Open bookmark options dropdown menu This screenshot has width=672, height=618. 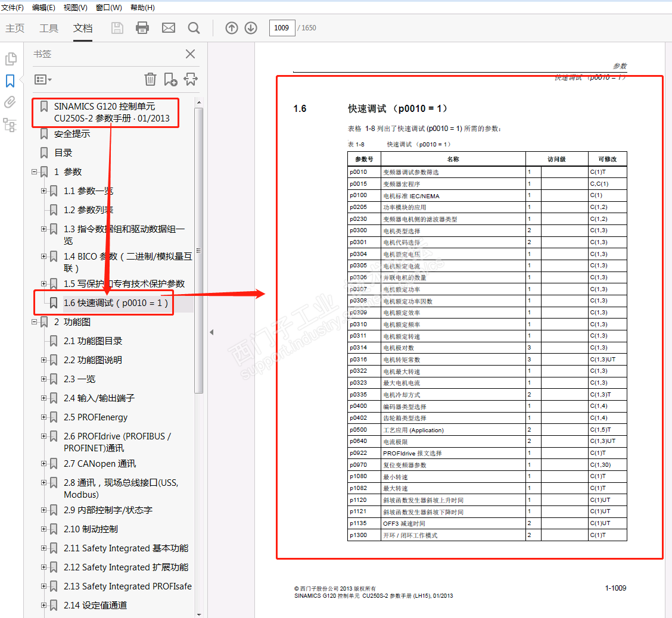click(43, 80)
